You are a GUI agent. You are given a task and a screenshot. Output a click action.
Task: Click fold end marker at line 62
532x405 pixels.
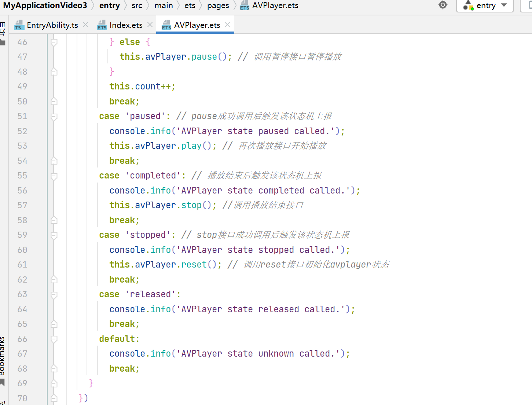point(54,280)
